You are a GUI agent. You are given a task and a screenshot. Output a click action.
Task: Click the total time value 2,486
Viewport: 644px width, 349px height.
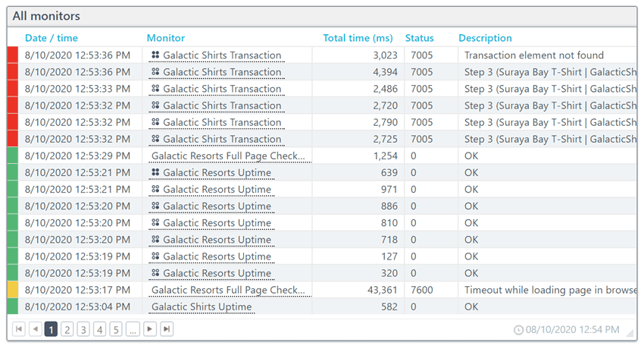(x=385, y=89)
